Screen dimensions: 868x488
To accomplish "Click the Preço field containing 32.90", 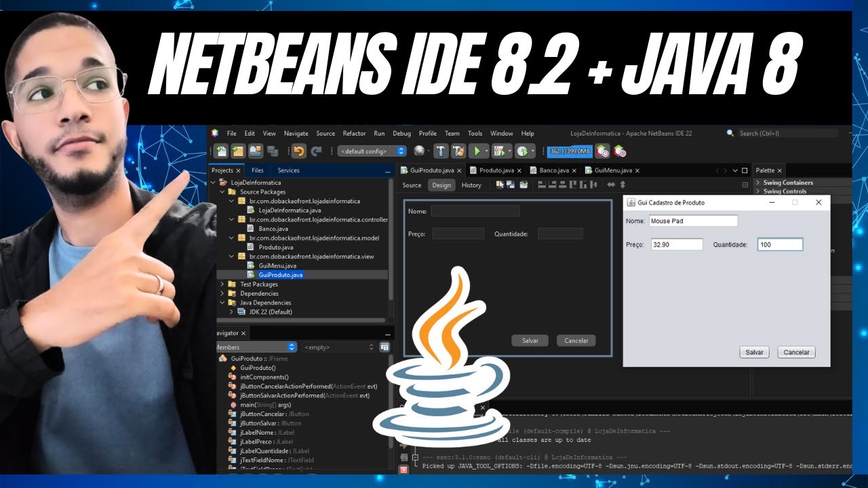I will tap(676, 245).
